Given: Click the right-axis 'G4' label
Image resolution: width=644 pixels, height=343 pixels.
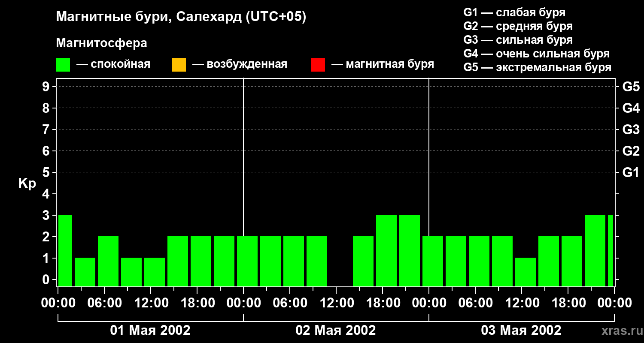Looking at the screenshot, I should (631, 108).
